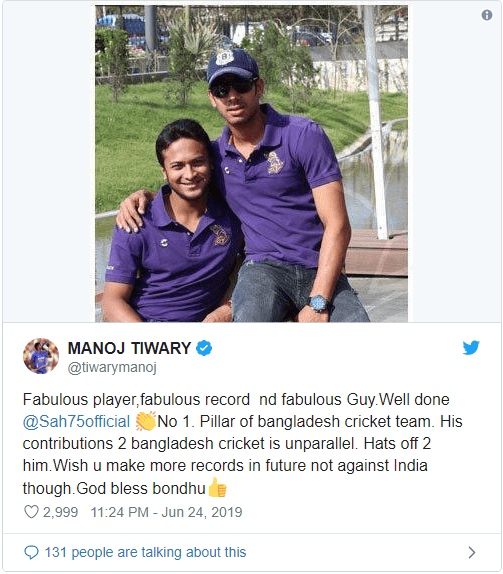Open the tweet photo of two players

click(x=252, y=164)
